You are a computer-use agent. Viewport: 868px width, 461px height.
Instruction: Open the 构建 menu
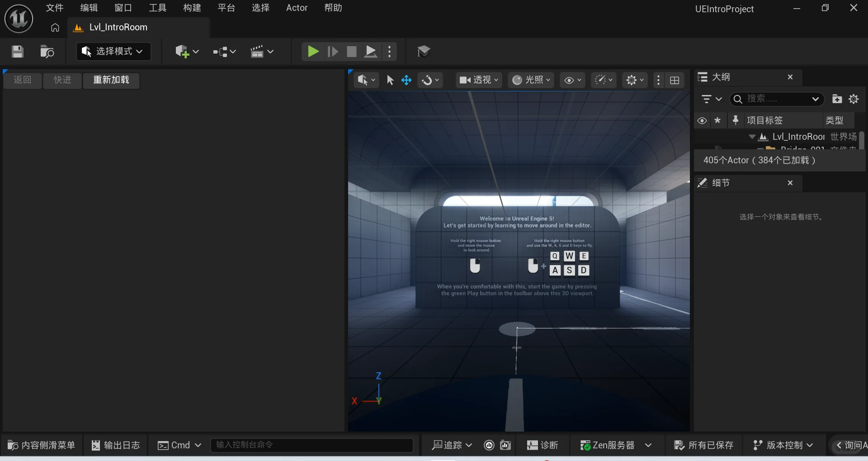point(192,8)
